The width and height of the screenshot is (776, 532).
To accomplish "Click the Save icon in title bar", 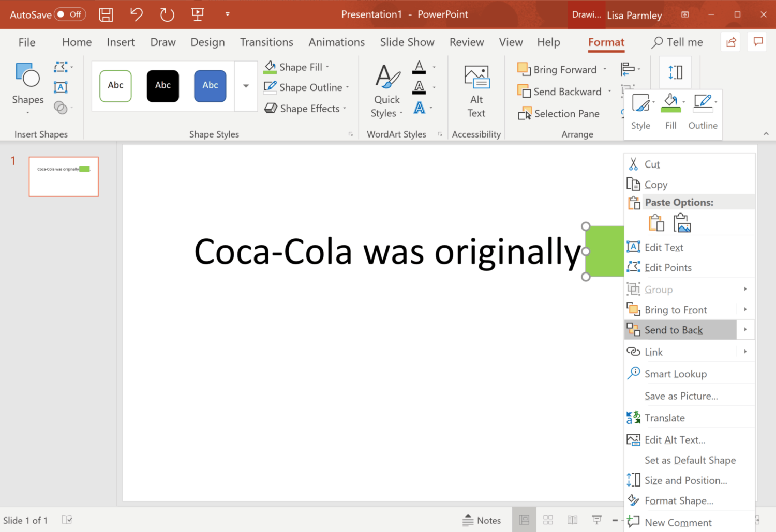I will [106, 14].
